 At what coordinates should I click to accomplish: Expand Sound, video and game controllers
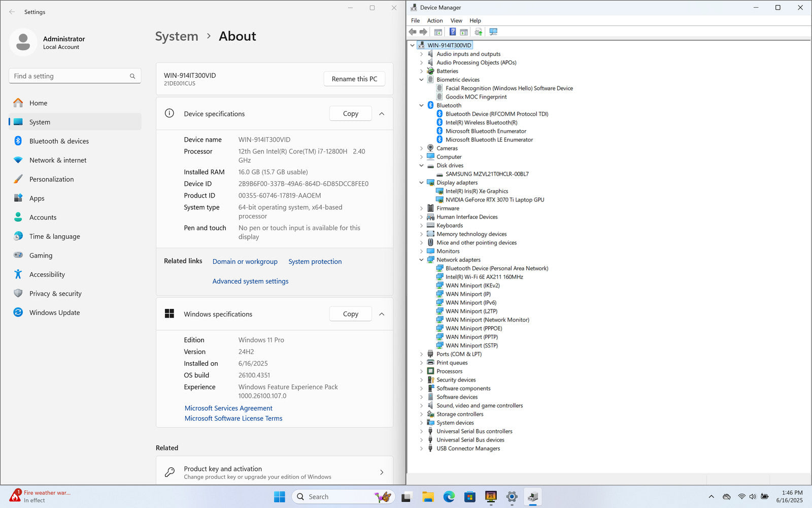421,406
